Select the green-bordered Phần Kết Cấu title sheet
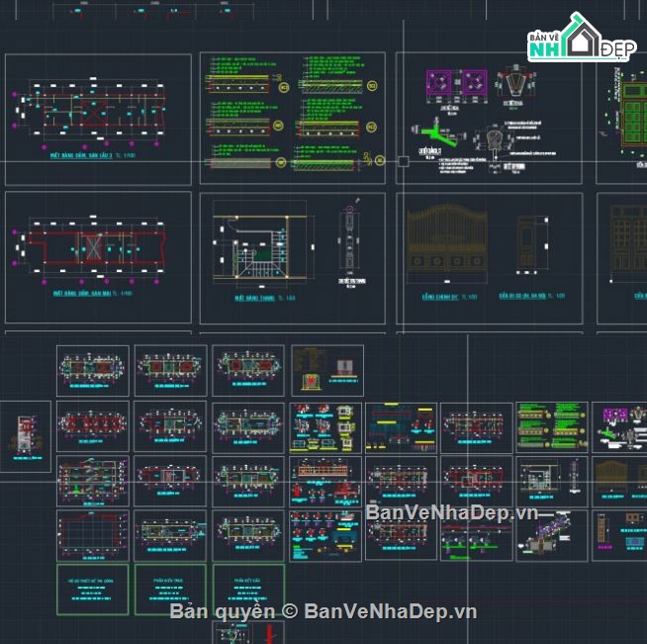 (x=248, y=590)
